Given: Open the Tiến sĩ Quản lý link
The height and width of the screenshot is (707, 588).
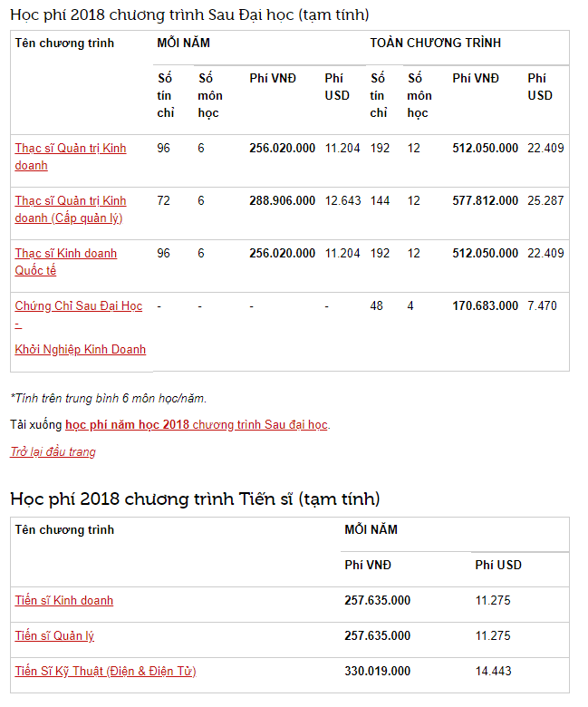Looking at the screenshot, I should (54, 636).
